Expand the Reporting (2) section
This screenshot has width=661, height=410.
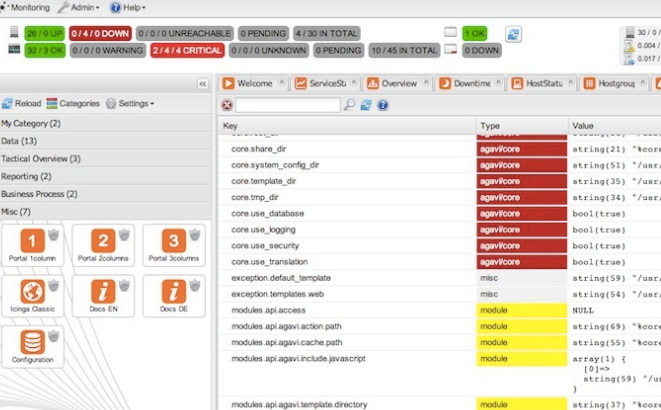tap(105, 177)
